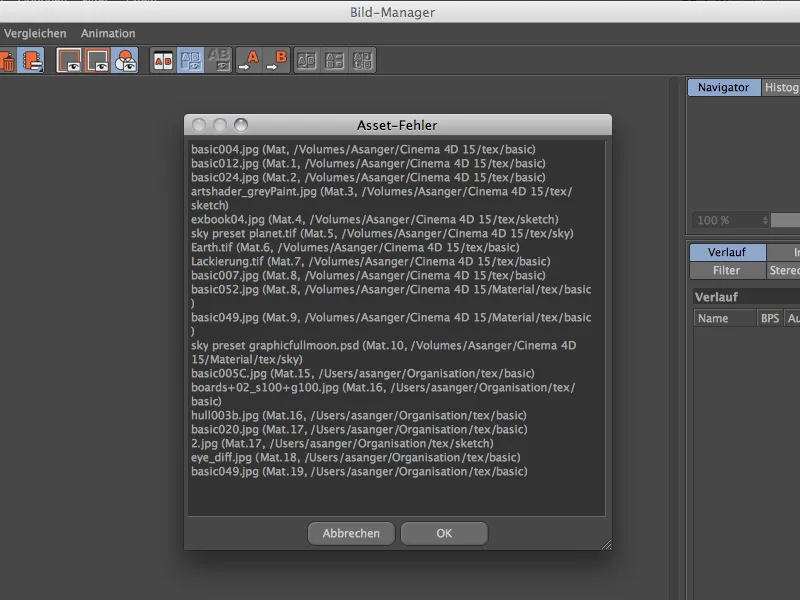This screenshot has height=600, width=800.
Task: Click the basic012.jpg Mat.1 line
Action: (368, 163)
